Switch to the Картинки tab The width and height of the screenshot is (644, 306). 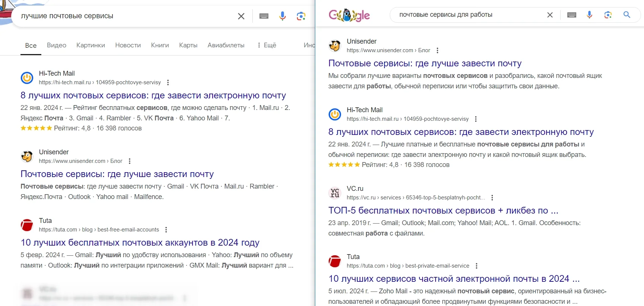(90, 45)
